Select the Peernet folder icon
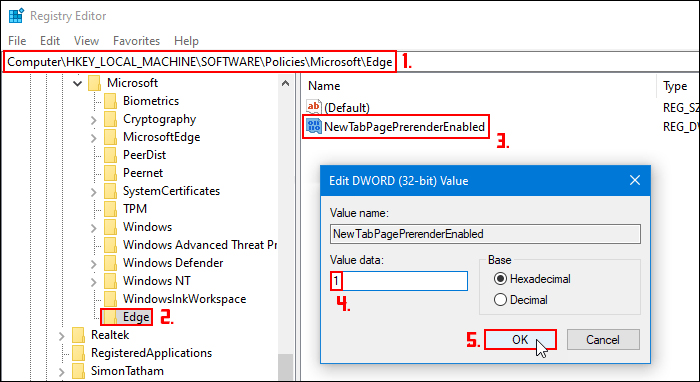The image size is (700, 382). [x=110, y=173]
